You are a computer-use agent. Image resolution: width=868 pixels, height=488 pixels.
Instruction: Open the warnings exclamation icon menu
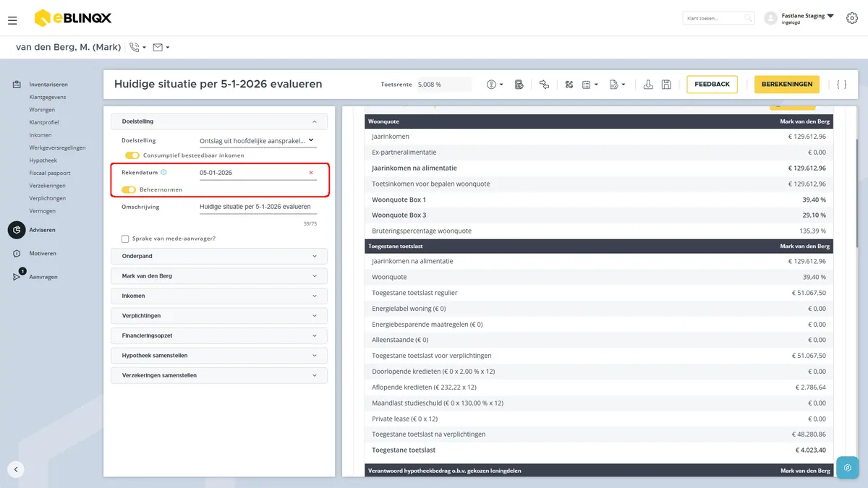pos(495,85)
